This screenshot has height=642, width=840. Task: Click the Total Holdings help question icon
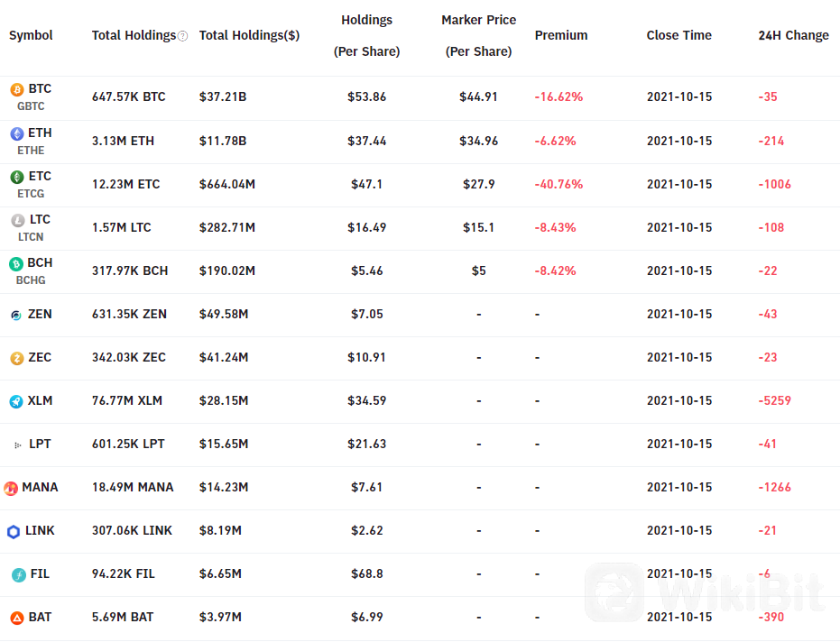[182, 36]
